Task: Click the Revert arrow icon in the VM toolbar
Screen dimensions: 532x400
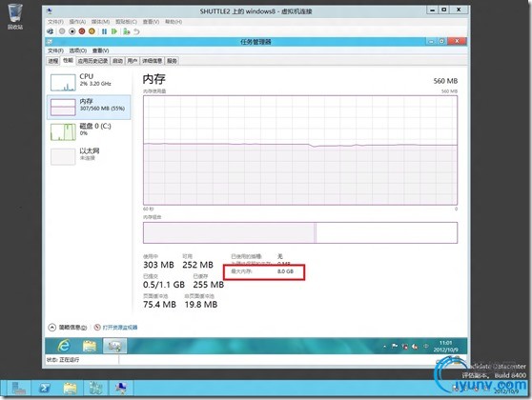Action: 136,31
